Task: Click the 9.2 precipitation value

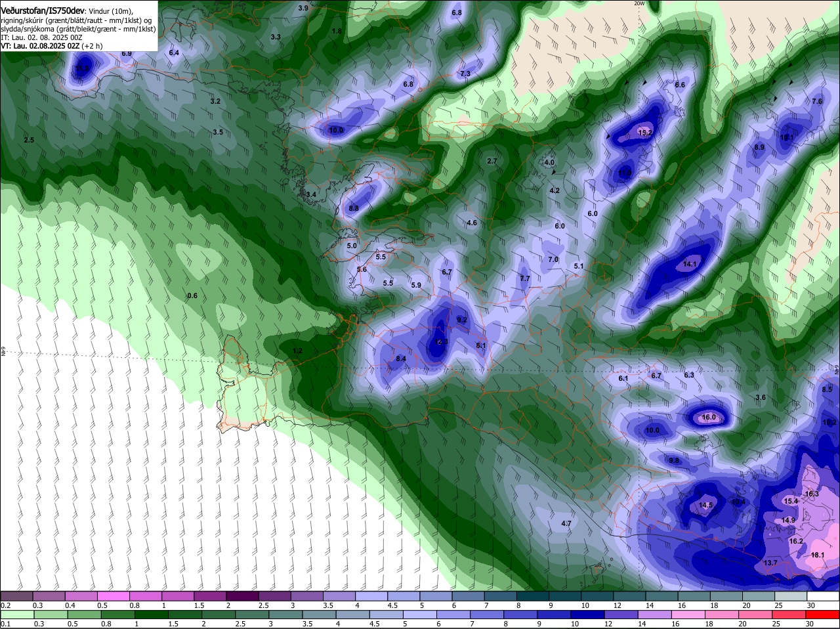Action: [461, 320]
